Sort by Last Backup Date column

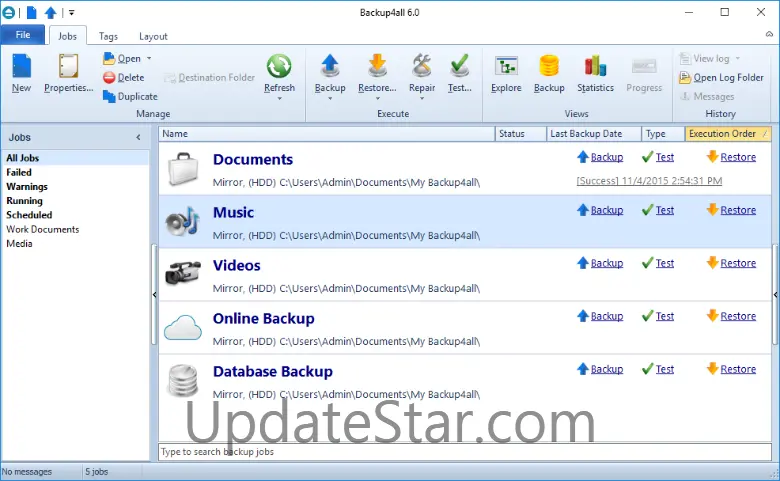coord(594,134)
